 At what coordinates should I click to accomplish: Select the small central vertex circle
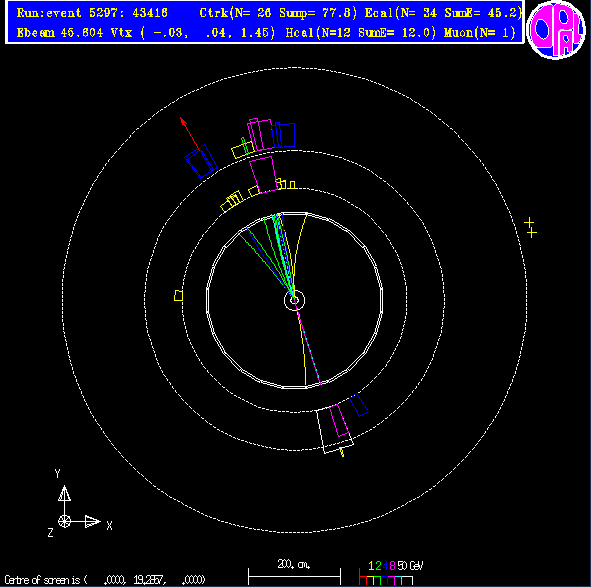[x=294, y=300]
